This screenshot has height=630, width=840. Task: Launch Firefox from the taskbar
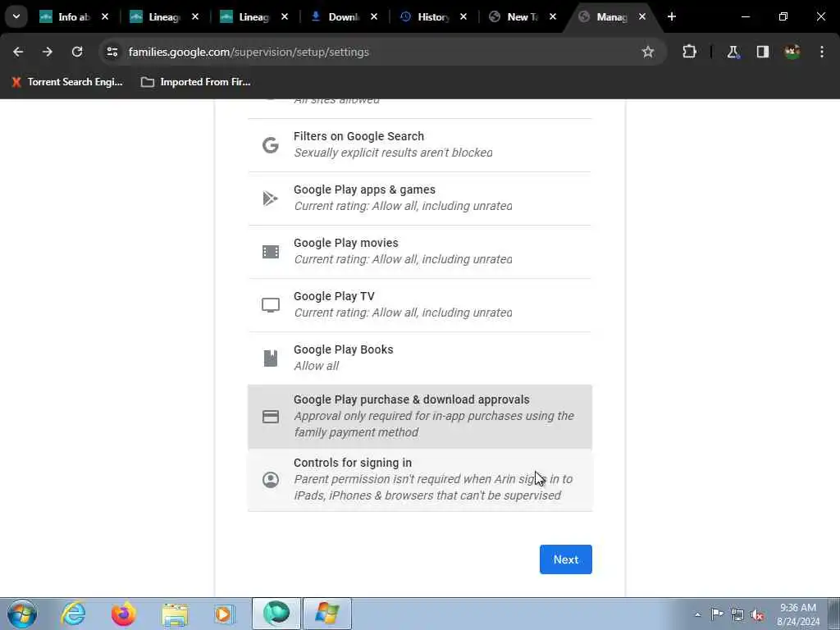click(x=123, y=614)
